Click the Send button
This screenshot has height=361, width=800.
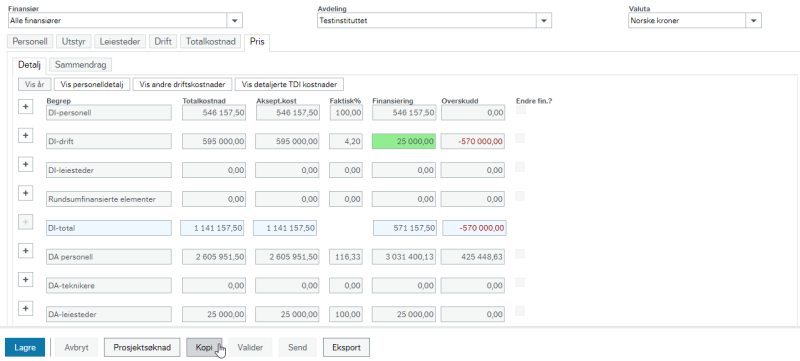click(x=297, y=347)
